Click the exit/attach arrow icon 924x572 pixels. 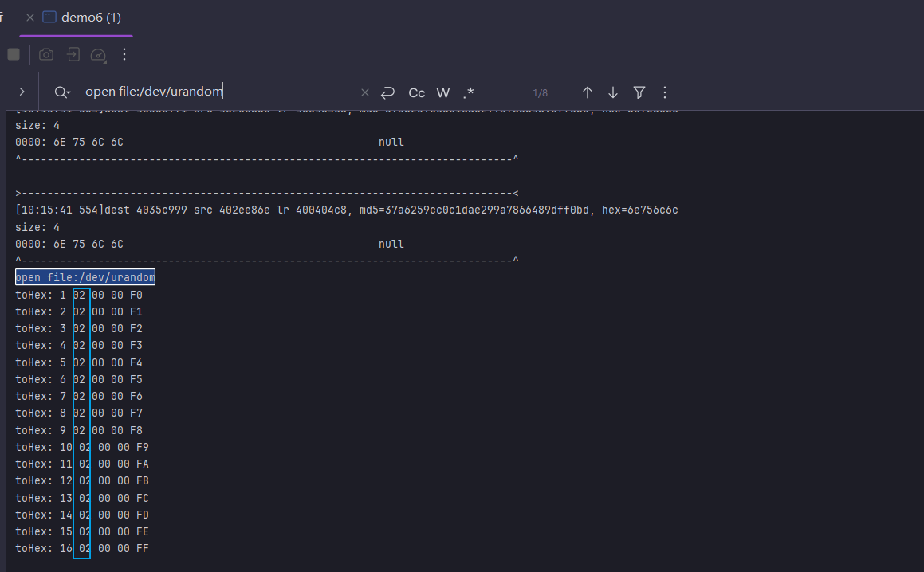(73, 55)
